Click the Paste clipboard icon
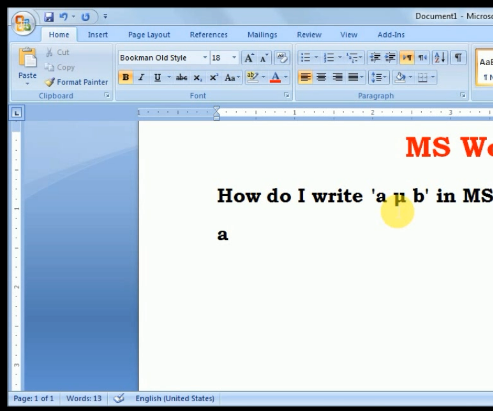 [x=27, y=58]
